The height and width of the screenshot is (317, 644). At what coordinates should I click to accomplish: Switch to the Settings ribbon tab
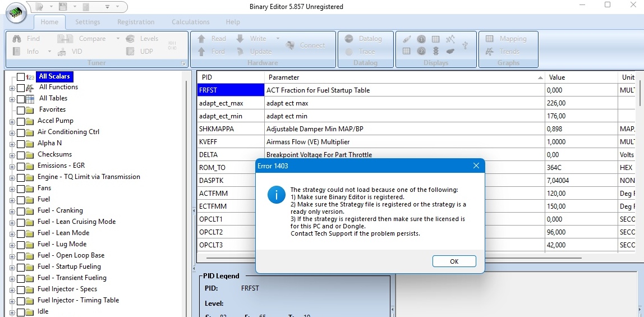pos(88,22)
